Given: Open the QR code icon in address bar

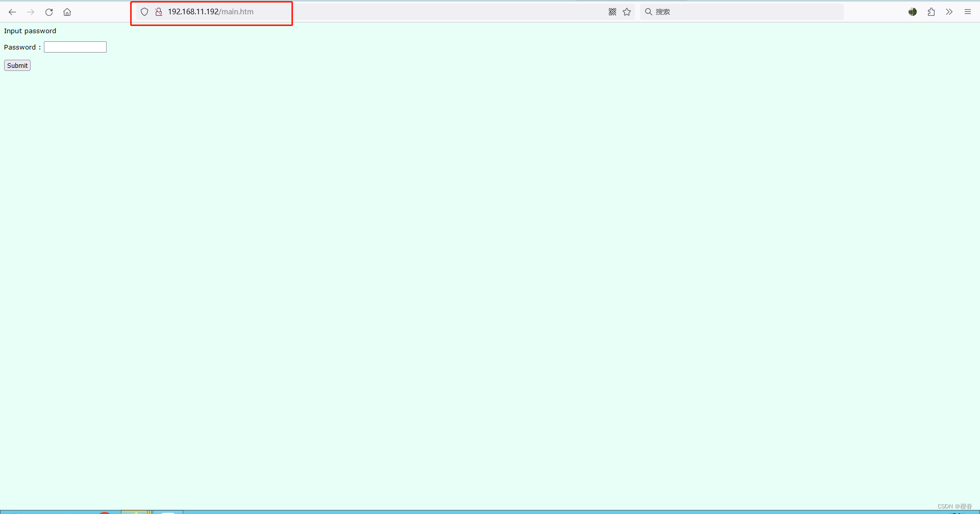Looking at the screenshot, I should click(612, 12).
